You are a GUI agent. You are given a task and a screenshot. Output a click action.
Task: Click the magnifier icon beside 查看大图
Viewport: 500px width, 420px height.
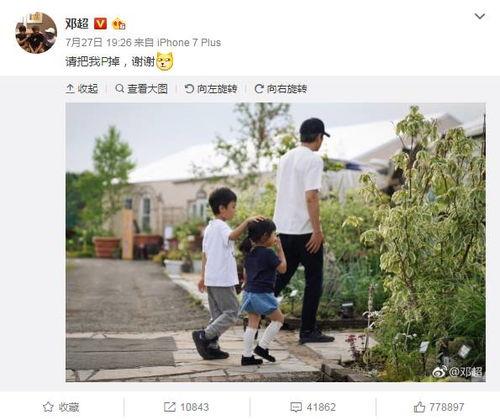point(119,89)
